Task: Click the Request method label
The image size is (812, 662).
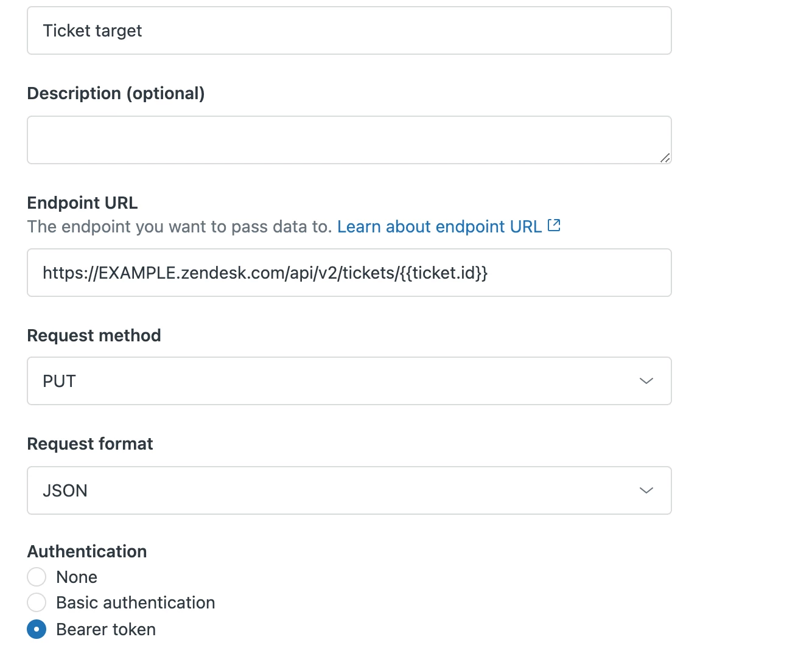Action: click(94, 335)
